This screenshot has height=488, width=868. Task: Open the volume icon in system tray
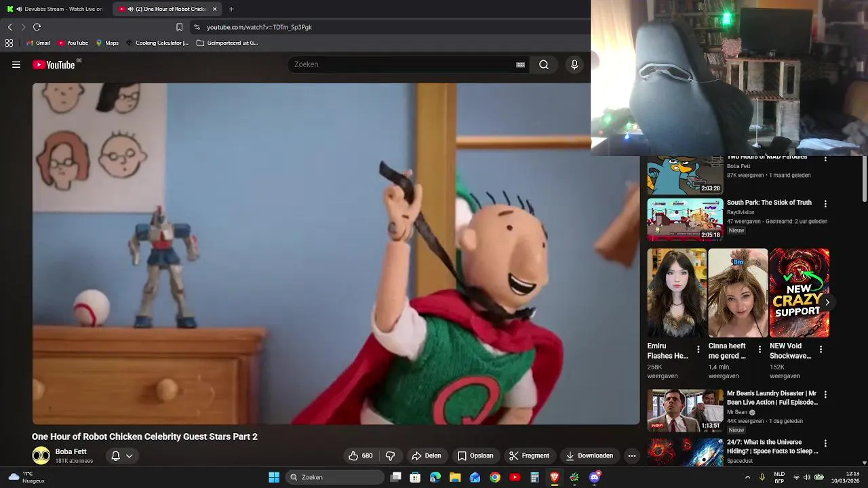coord(808,477)
